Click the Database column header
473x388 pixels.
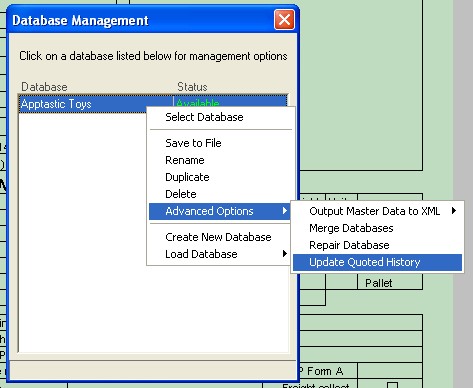pyautogui.click(x=44, y=87)
